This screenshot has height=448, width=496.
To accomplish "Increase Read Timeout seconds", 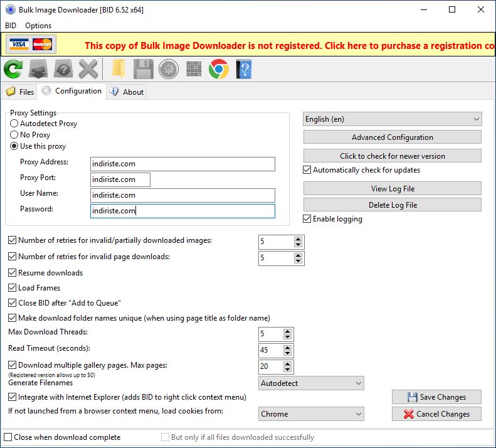I will click(287, 348).
